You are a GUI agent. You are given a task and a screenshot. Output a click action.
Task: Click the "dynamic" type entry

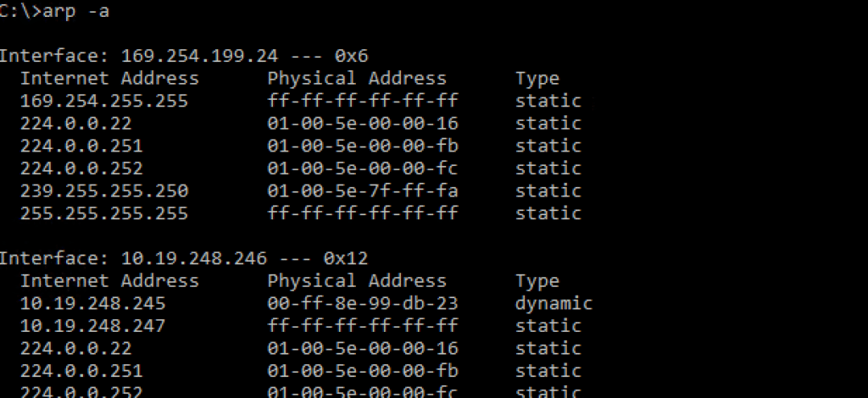coord(554,303)
